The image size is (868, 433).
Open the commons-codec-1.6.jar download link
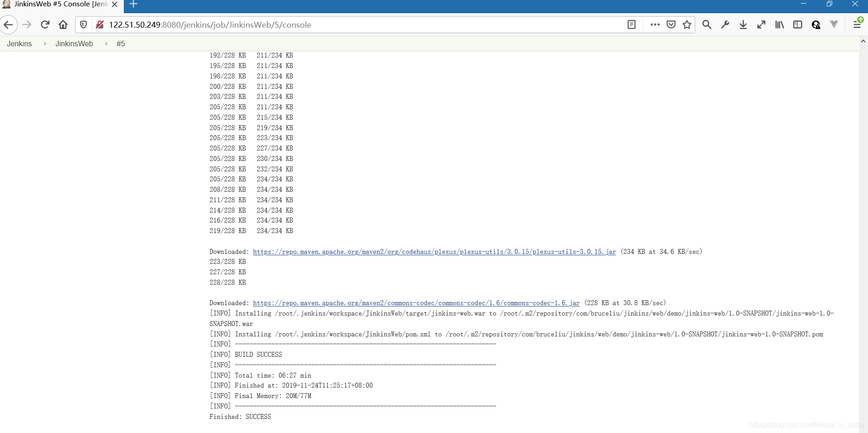pos(416,303)
